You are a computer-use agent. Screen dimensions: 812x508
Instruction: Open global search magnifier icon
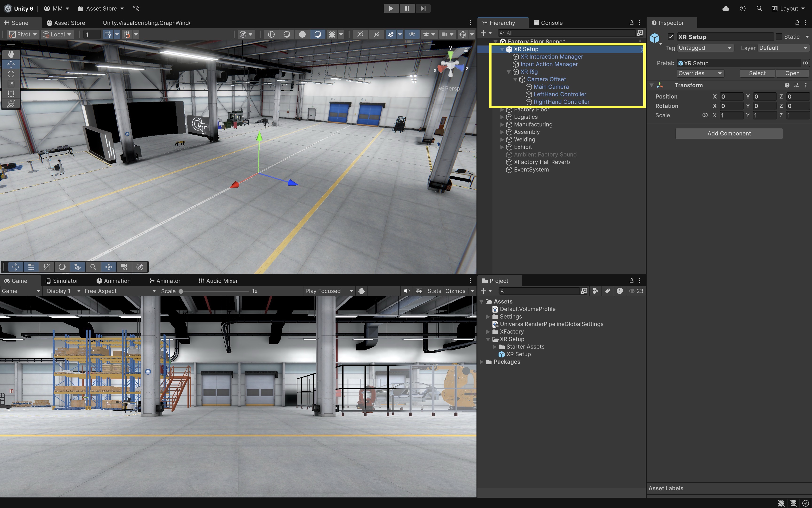[759, 8]
